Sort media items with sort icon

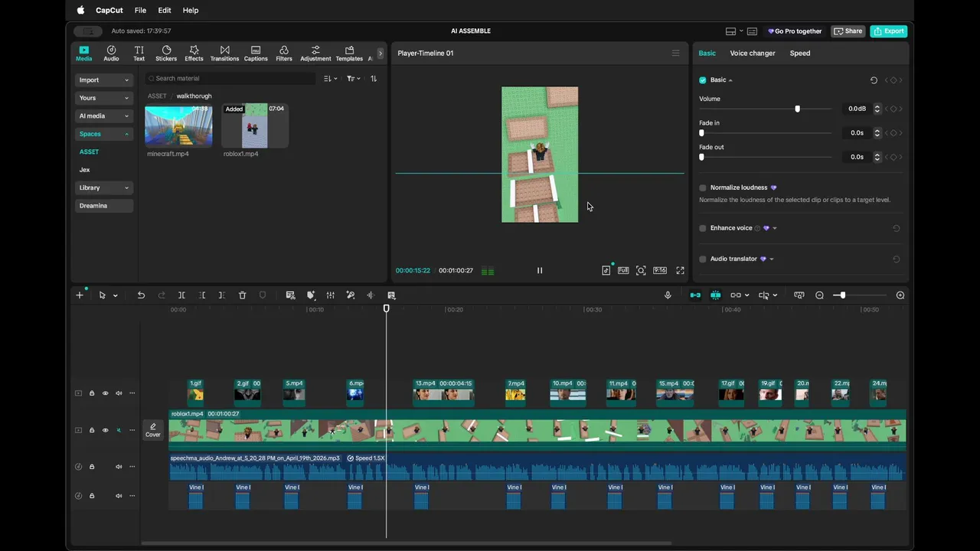374,78
